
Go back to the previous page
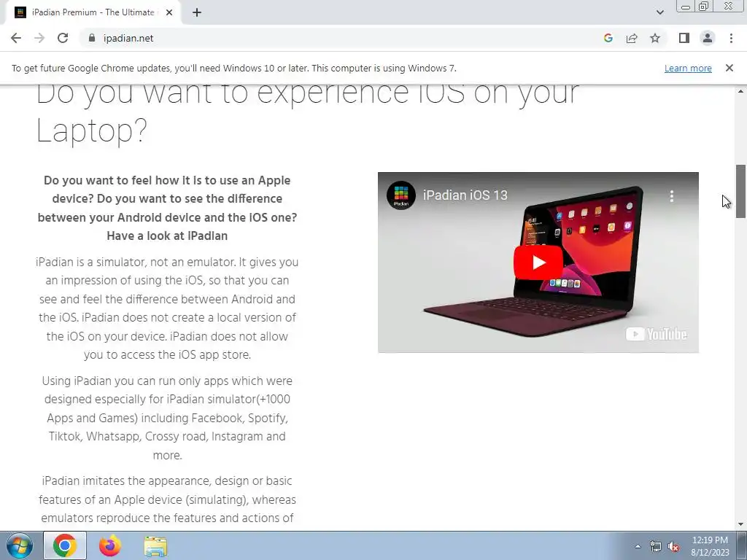16,38
